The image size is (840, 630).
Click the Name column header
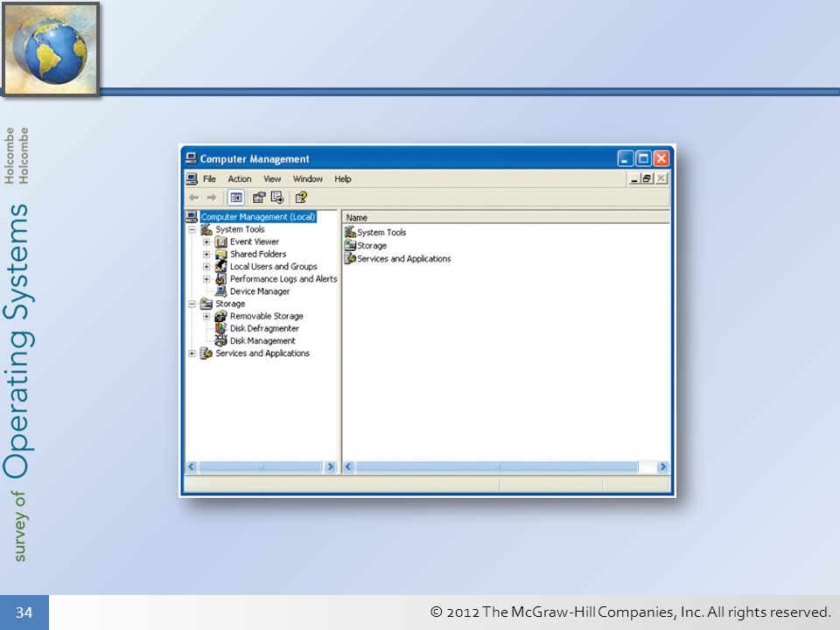pyautogui.click(x=506, y=218)
